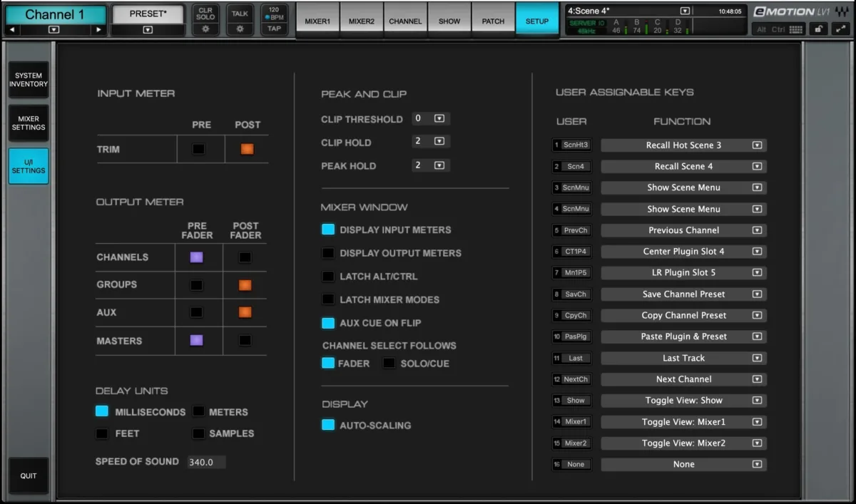Set AUX output meter to pre fader

pos(196,312)
